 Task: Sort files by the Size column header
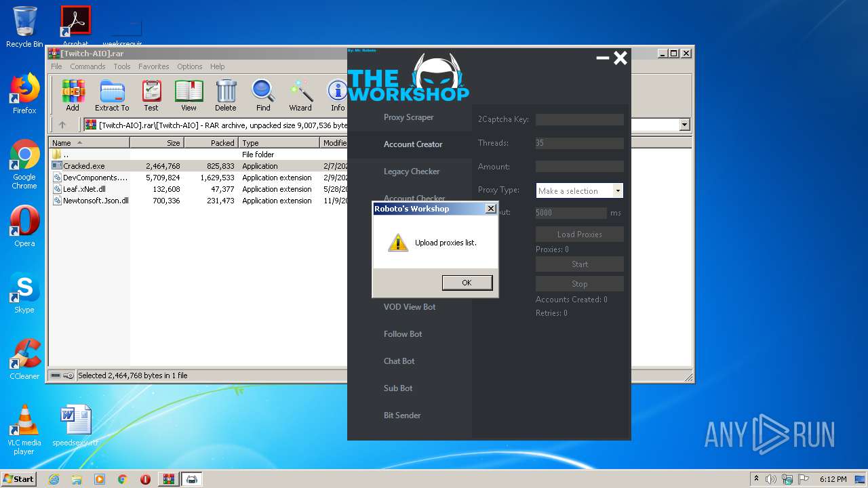157,143
